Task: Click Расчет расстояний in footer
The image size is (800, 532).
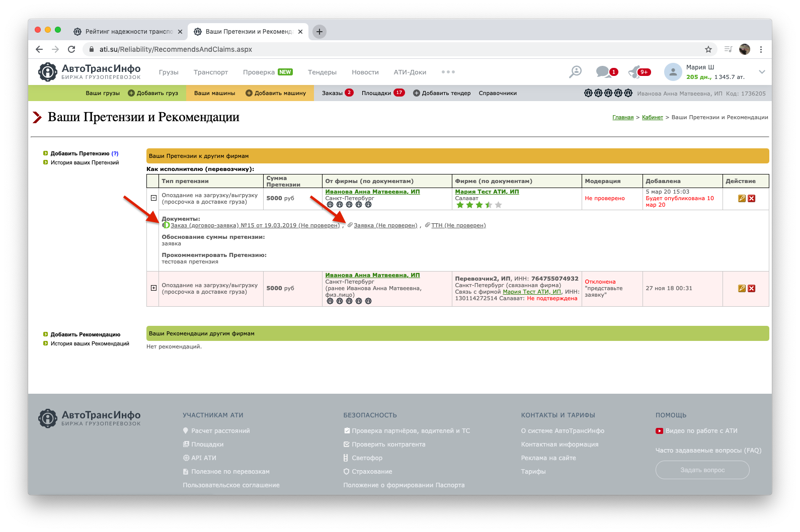Action: [x=220, y=431]
